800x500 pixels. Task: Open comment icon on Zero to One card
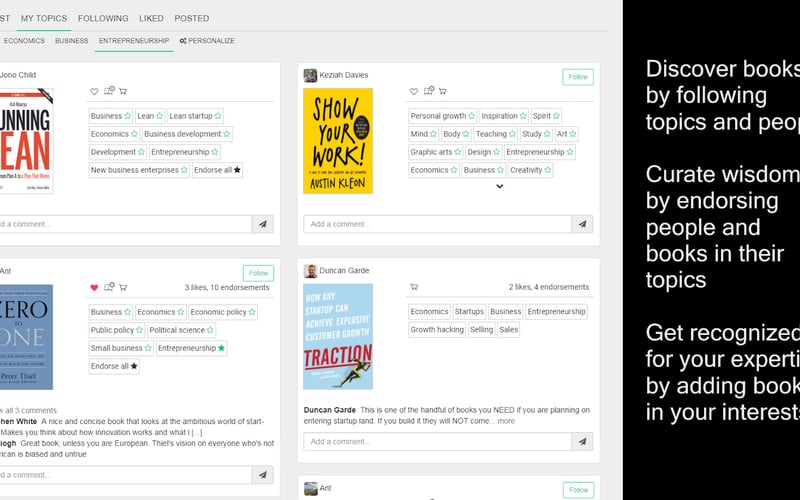(x=109, y=287)
